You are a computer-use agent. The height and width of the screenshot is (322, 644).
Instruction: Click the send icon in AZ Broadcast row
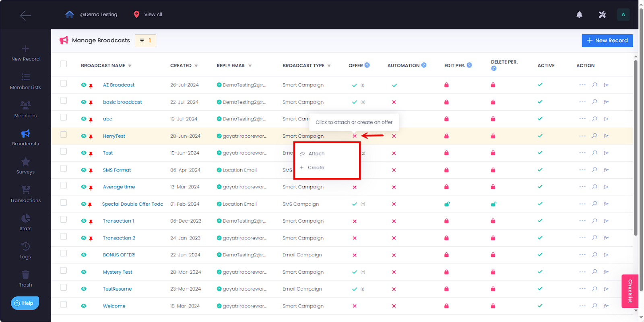606,85
